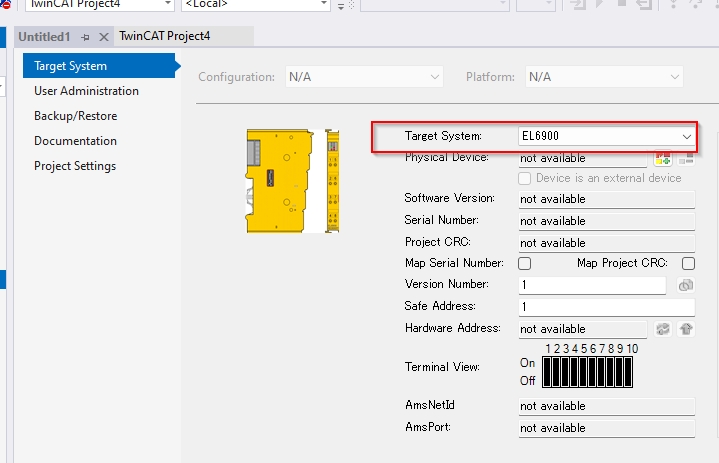The height and width of the screenshot is (463, 719).
Task: Open the <Local> target dropdown
Action: pyautogui.click(x=256, y=5)
